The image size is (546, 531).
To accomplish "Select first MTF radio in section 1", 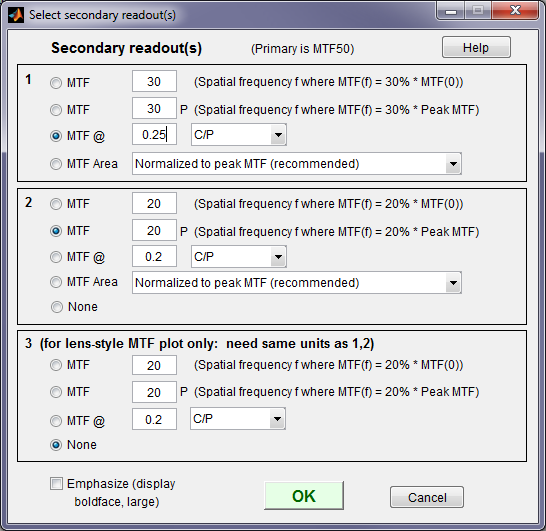I will pyautogui.click(x=56, y=83).
